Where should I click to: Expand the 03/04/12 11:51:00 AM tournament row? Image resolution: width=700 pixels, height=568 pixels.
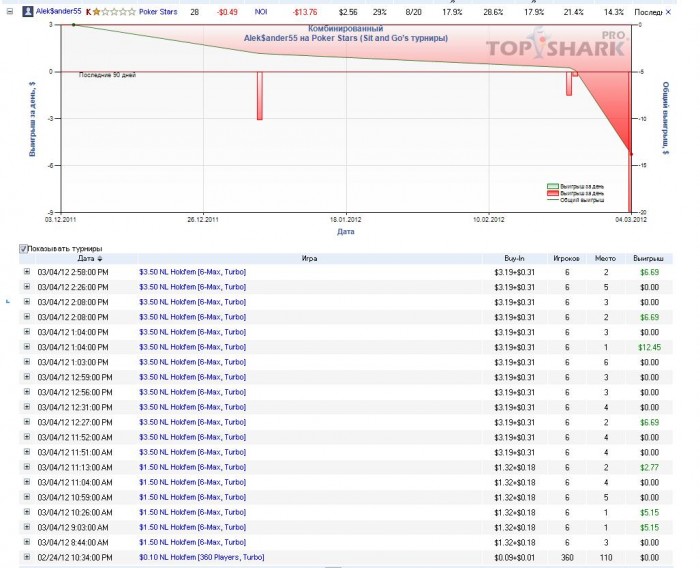[x=27, y=452]
